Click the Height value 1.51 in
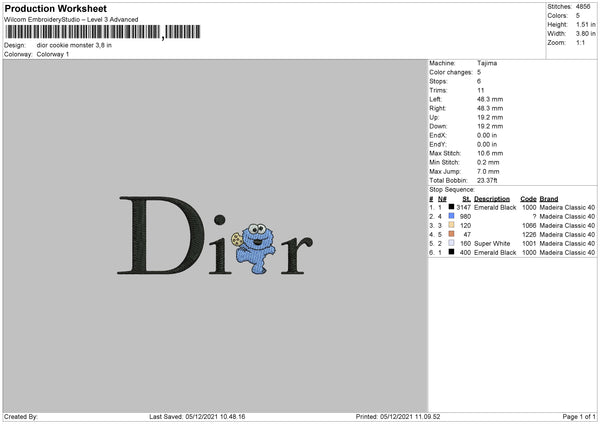600x424 pixels. coord(586,24)
